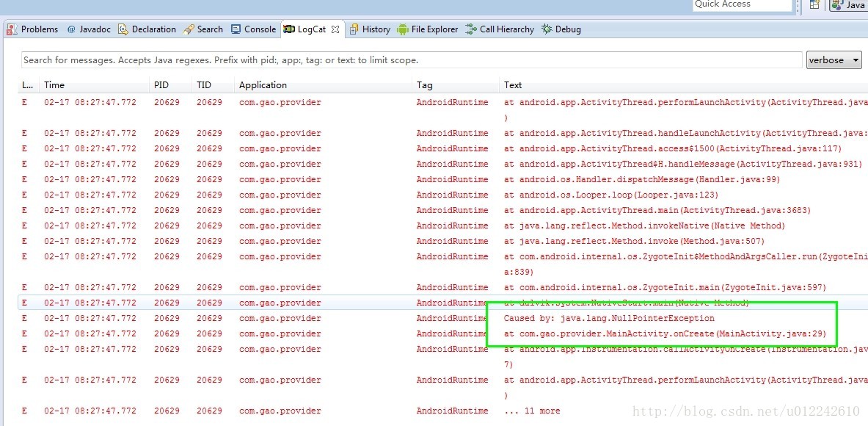Click the Level column header
The image size is (868, 426).
coord(28,84)
